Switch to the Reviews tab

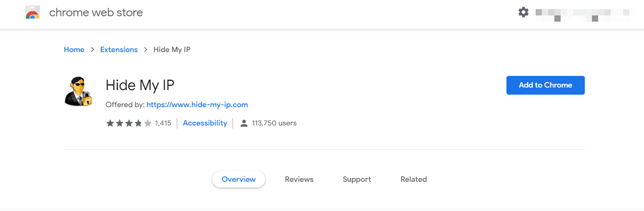(x=299, y=179)
